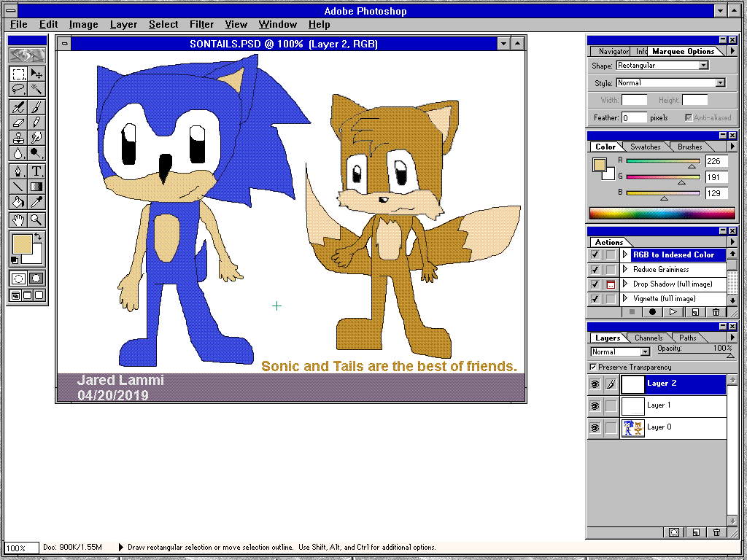The image size is (747, 560).
Task: Add layer mask icon in Layers panel
Action: point(673,532)
